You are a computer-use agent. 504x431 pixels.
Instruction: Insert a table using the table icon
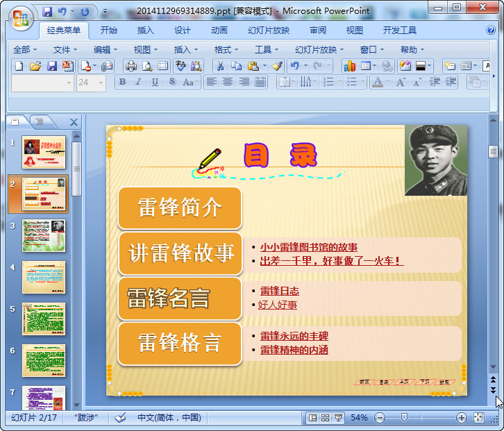[x=366, y=66]
